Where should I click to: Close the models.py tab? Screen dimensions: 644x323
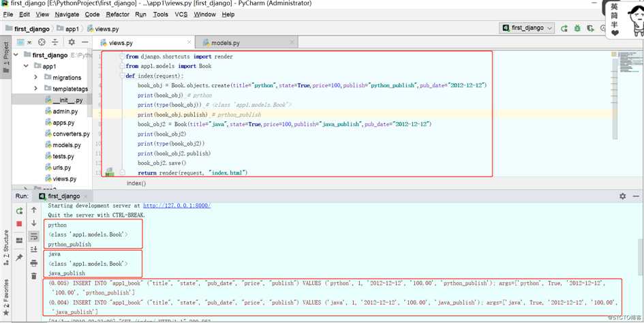pyautogui.click(x=292, y=42)
